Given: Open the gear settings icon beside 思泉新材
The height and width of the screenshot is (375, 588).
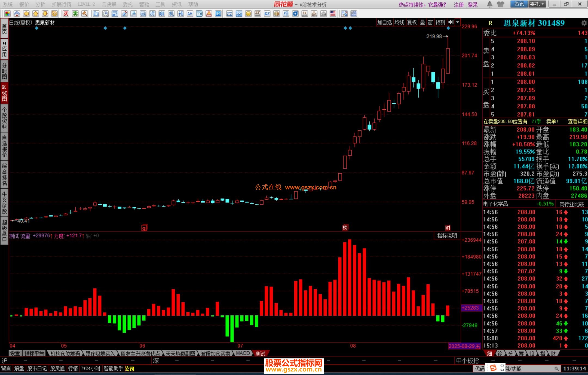Looking at the screenshot, I should 584,23.
